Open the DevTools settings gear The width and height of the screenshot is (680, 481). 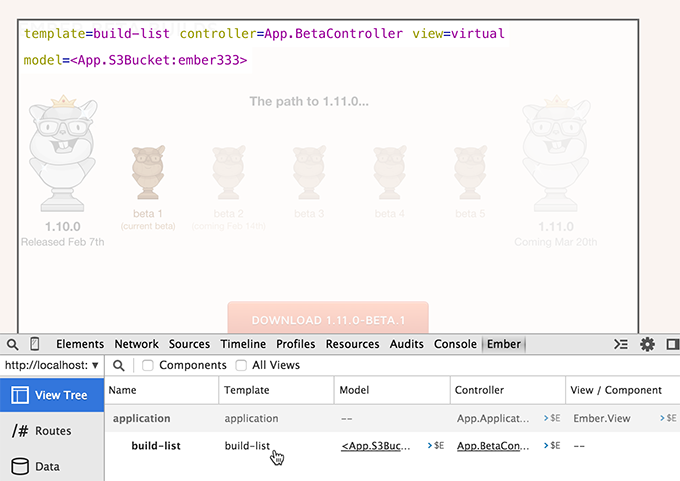pos(647,344)
